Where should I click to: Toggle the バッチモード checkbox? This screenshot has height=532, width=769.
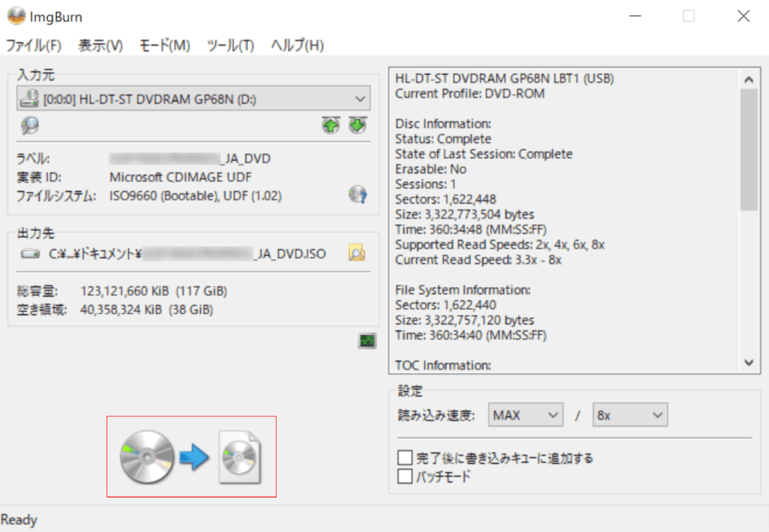click(x=405, y=476)
